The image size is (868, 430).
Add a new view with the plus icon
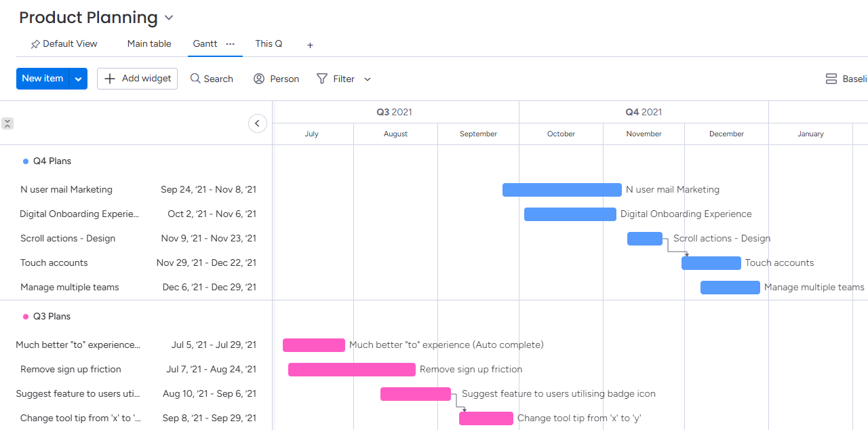[310, 45]
